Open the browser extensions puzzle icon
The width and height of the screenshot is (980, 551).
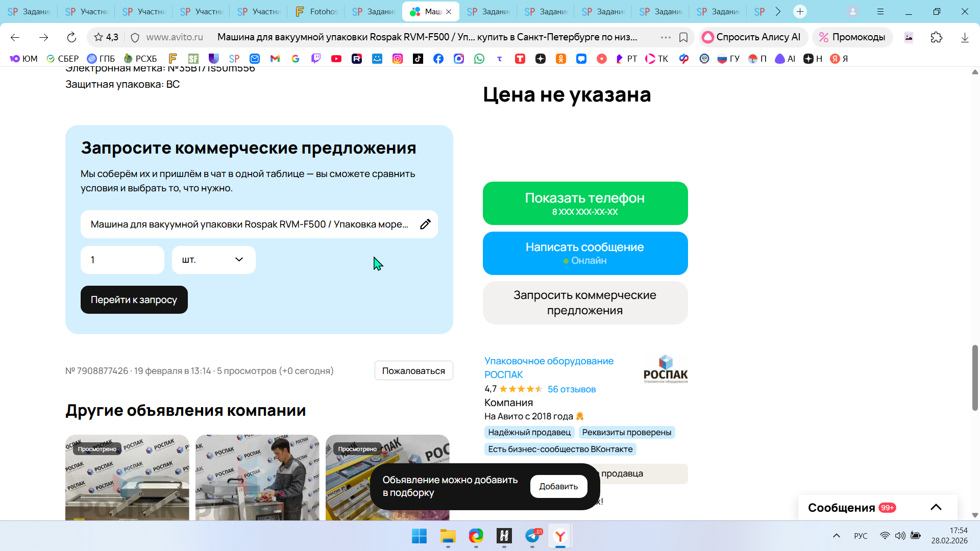[x=936, y=37]
